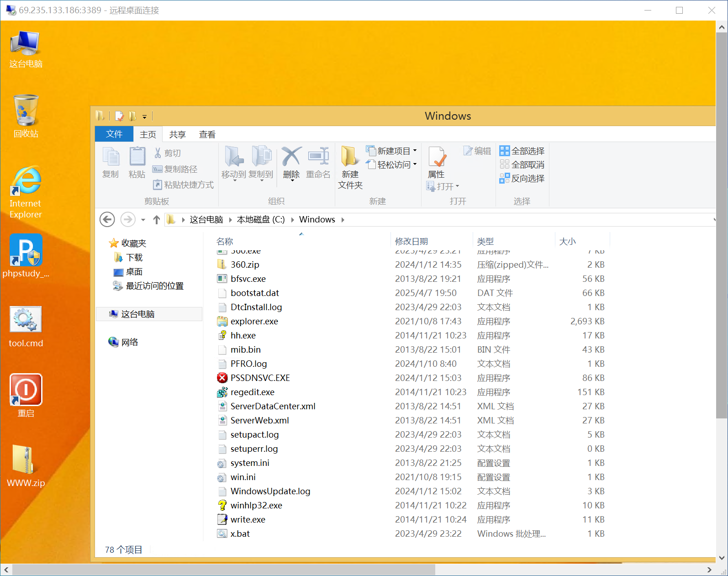
Task: Open the recent locations dropdown arrow
Action: (x=143, y=220)
